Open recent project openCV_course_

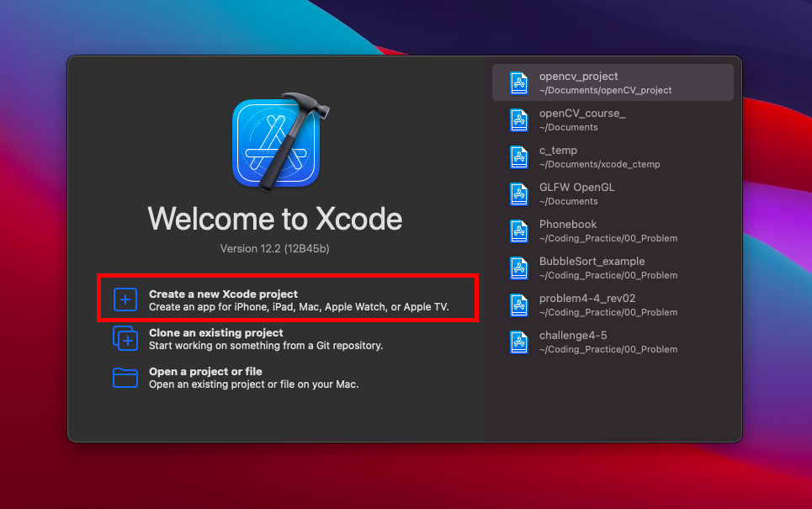pos(613,119)
